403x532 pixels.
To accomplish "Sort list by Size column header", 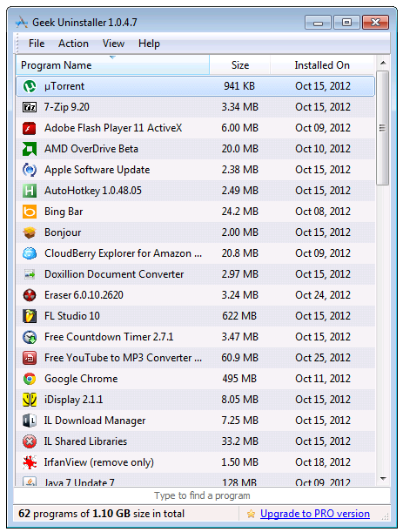I will click(240, 64).
